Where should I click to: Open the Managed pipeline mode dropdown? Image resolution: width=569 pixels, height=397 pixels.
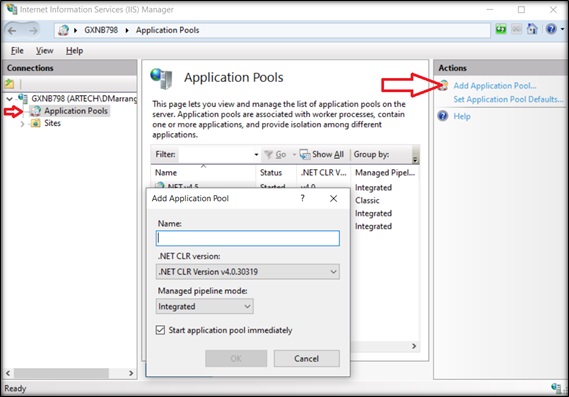point(247,307)
